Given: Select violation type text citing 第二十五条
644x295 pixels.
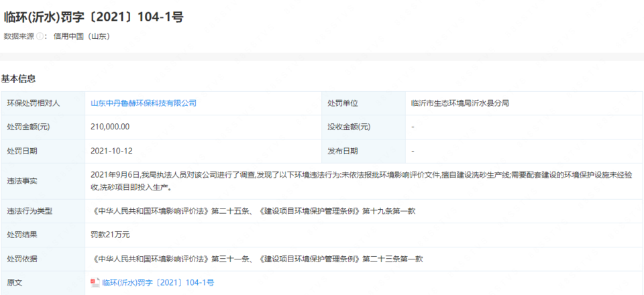Looking at the screenshot, I should point(253,211).
